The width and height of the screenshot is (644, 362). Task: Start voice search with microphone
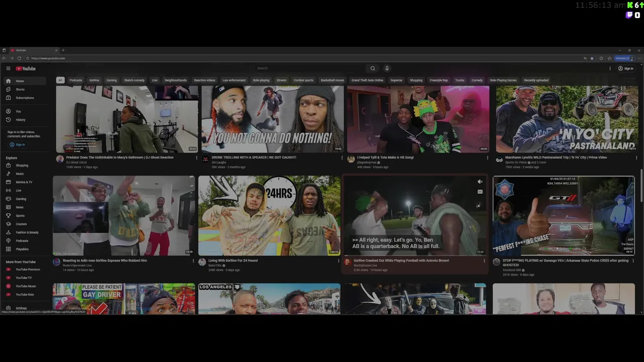pyautogui.click(x=387, y=68)
